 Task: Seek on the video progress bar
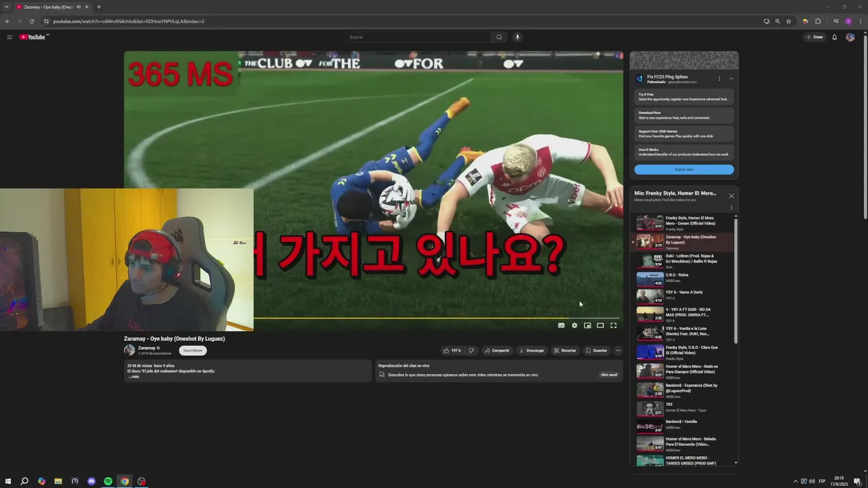tap(437, 318)
